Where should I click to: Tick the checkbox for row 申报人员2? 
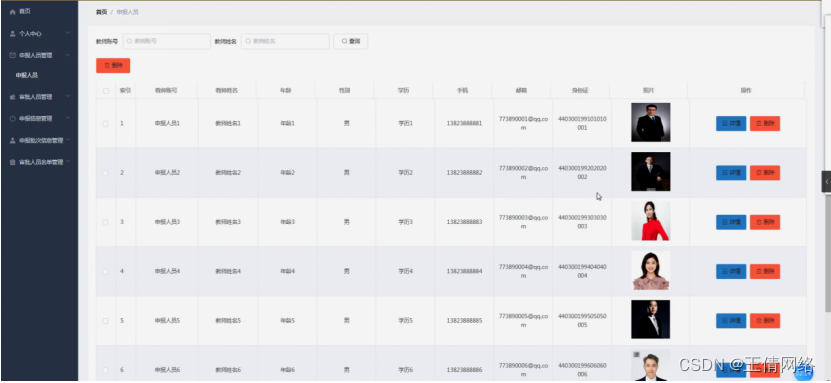(x=105, y=173)
